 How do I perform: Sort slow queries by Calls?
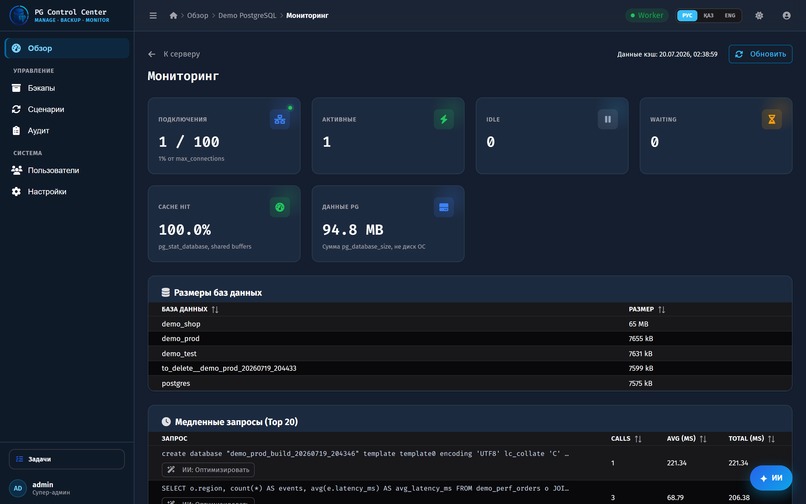[x=626, y=439]
